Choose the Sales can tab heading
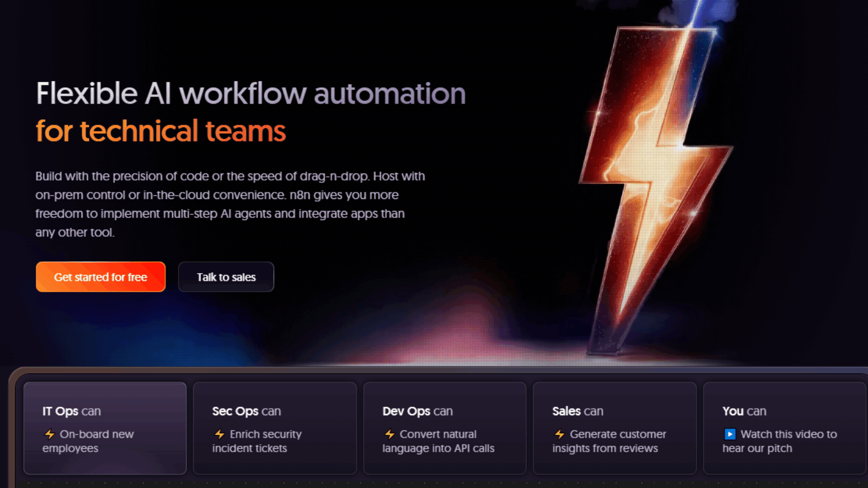The height and width of the screenshot is (488, 868). coord(577,412)
